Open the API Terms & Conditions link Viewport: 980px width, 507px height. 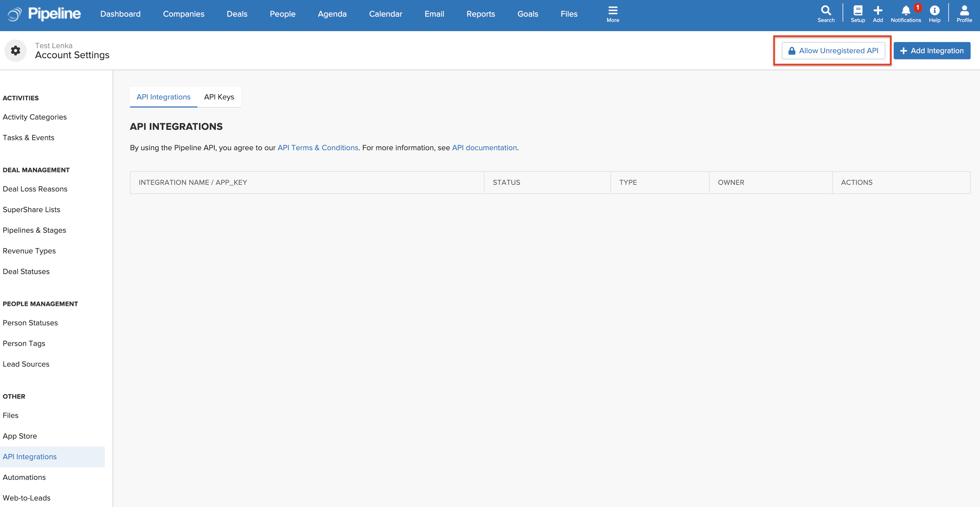[x=318, y=147]
